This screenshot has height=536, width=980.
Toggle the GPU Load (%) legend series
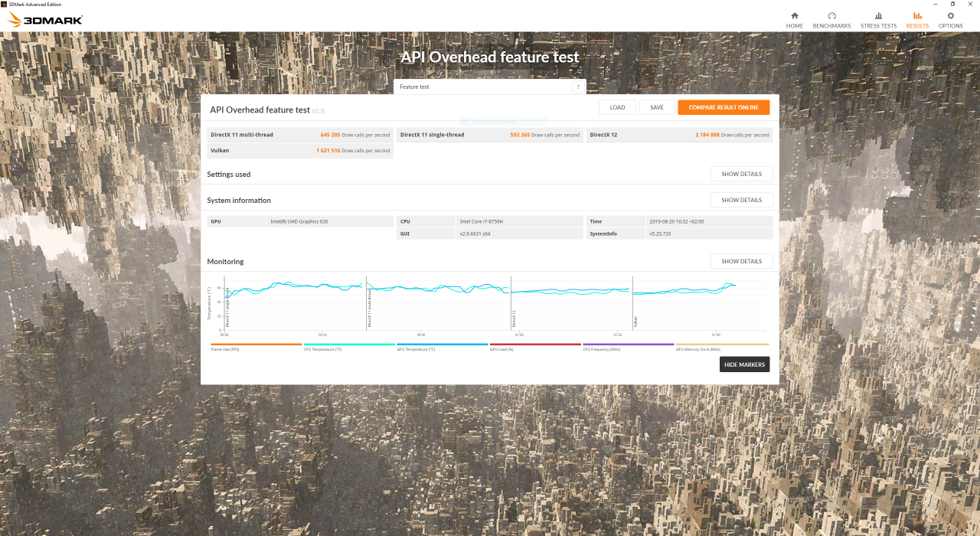[x=535, y=347]
